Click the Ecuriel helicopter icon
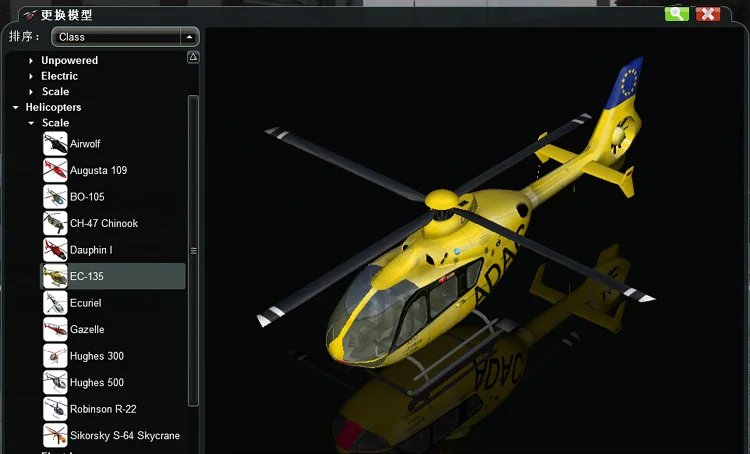Screen dimensions: 750x454 55,303
